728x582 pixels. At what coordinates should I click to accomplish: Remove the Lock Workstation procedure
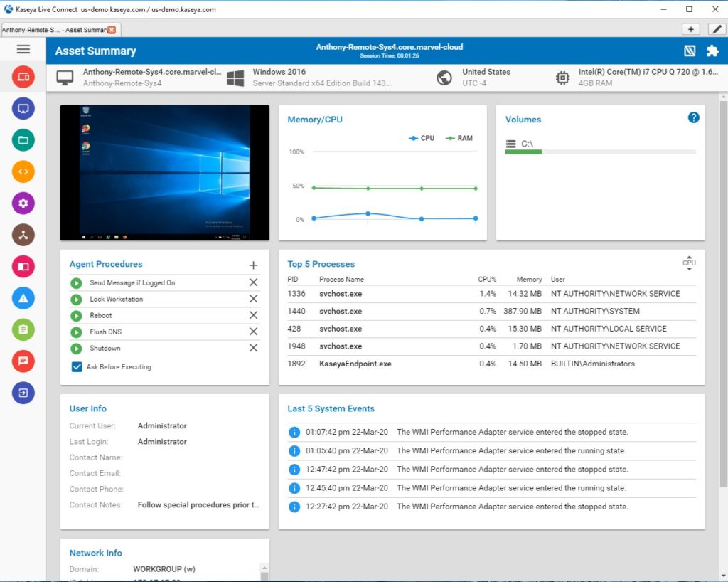(253, 299)
